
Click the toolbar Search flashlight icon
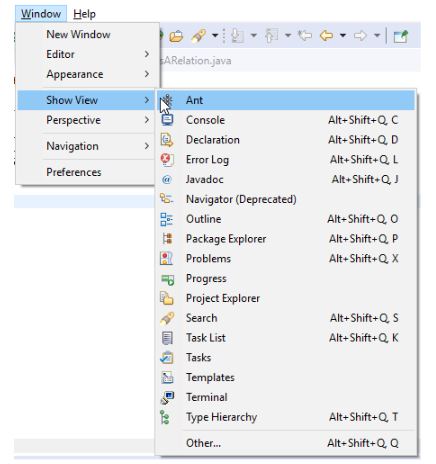tap(198, 36)
